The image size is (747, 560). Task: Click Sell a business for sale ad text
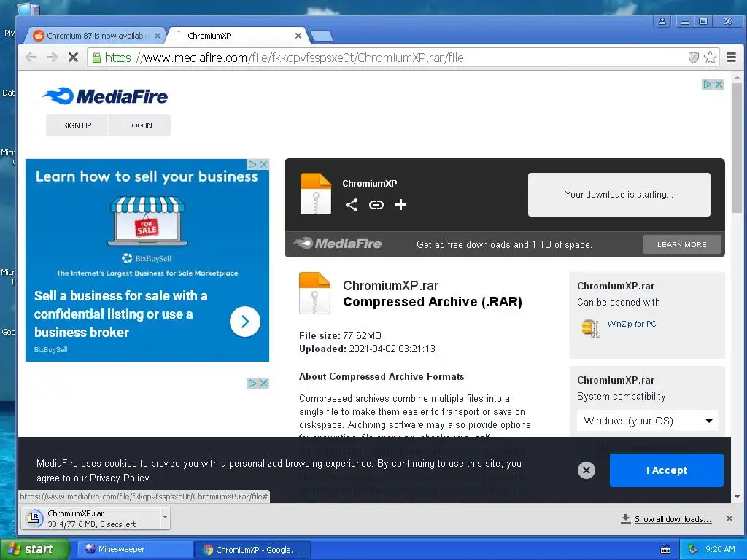coord(120,314)
